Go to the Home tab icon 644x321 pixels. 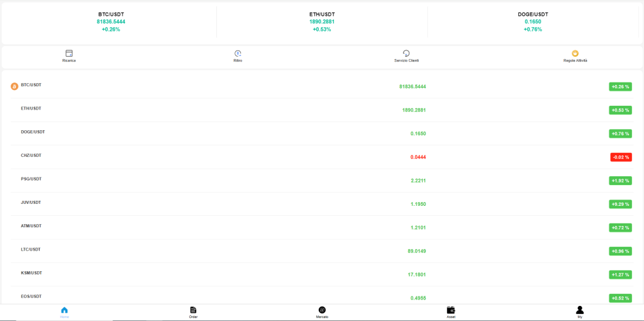coord(65,310)
